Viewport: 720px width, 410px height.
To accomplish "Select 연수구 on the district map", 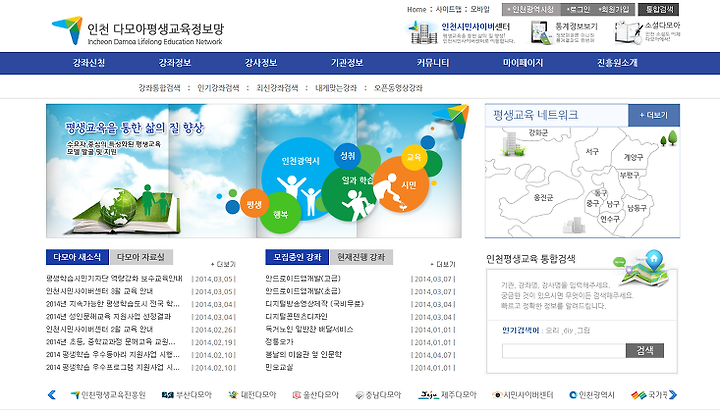I will pos(610,219).
